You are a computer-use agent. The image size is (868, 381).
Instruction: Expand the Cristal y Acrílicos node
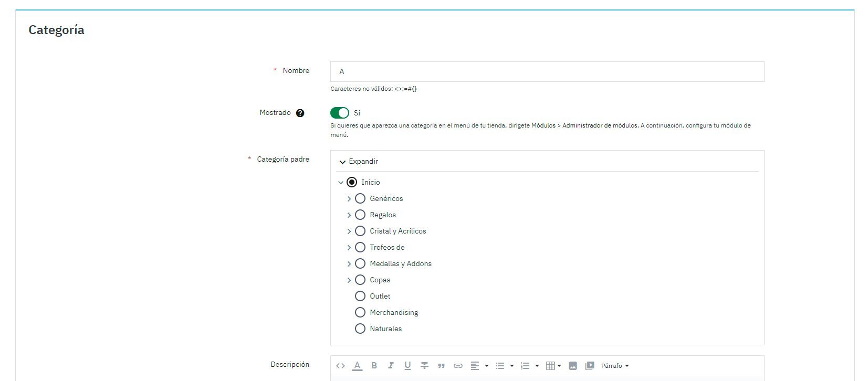[x=349, y=231]
